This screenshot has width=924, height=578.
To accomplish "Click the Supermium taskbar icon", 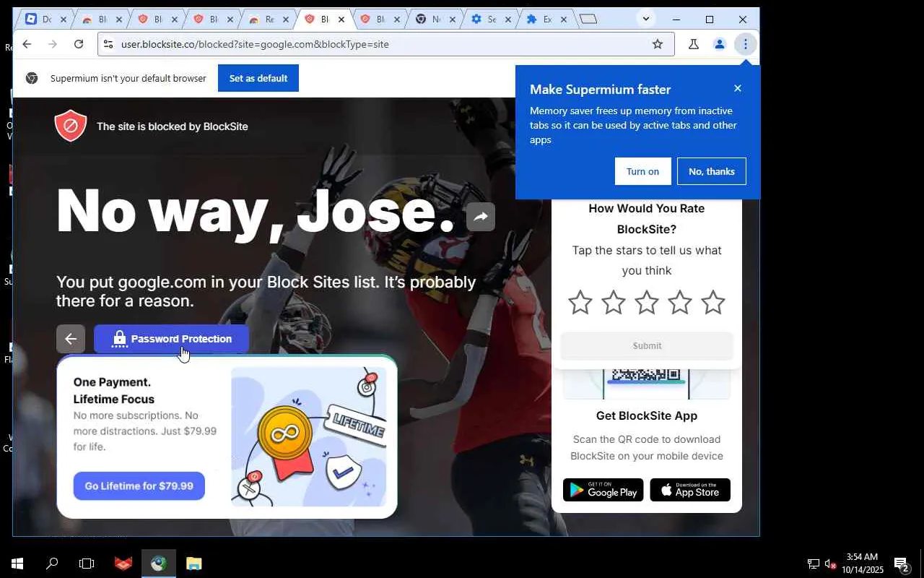I will [x=159, y=564].
